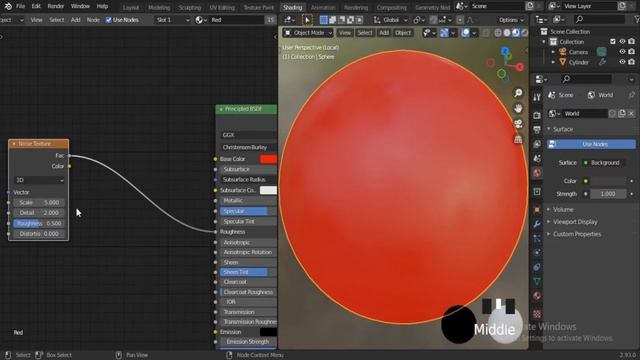Open the viewport Options dropdown
The height and width of the screenshot is (360, 640).
pyautogui.click(x=511, y=20)
